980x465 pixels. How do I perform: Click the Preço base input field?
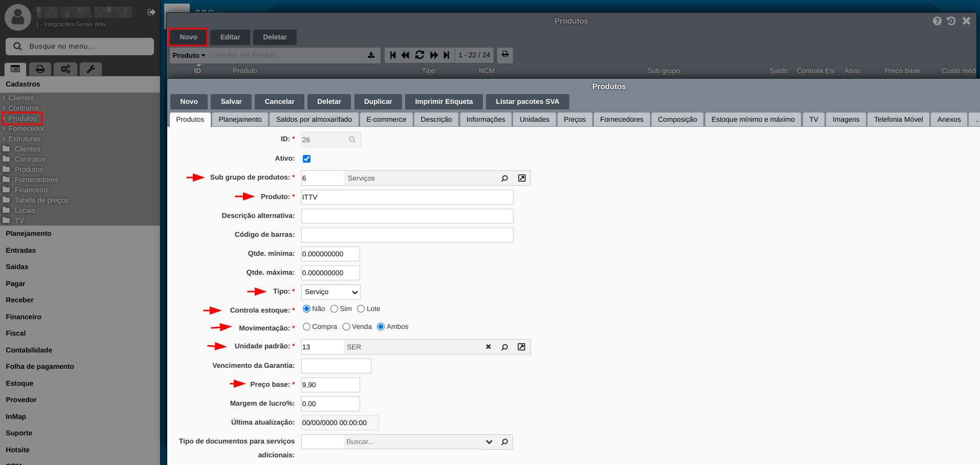[x=330, y=385]
